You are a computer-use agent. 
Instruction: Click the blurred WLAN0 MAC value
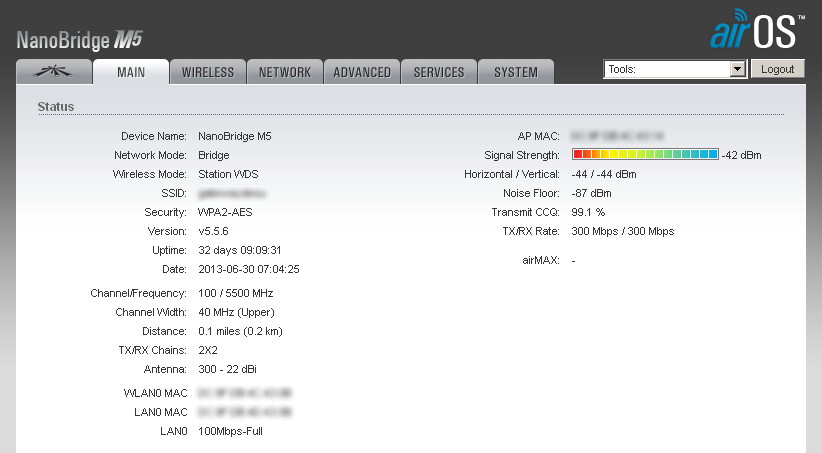[x=244, y=393]
